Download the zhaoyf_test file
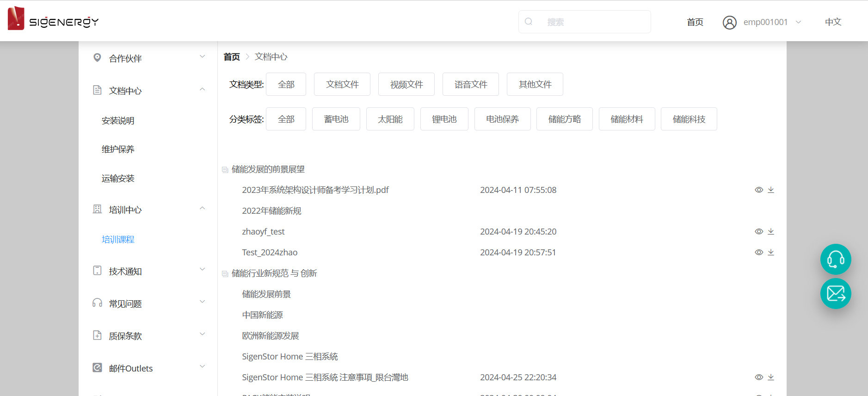The height and width of the screenshot is (396, 868). pyautogui.click(x=771, y=231)
